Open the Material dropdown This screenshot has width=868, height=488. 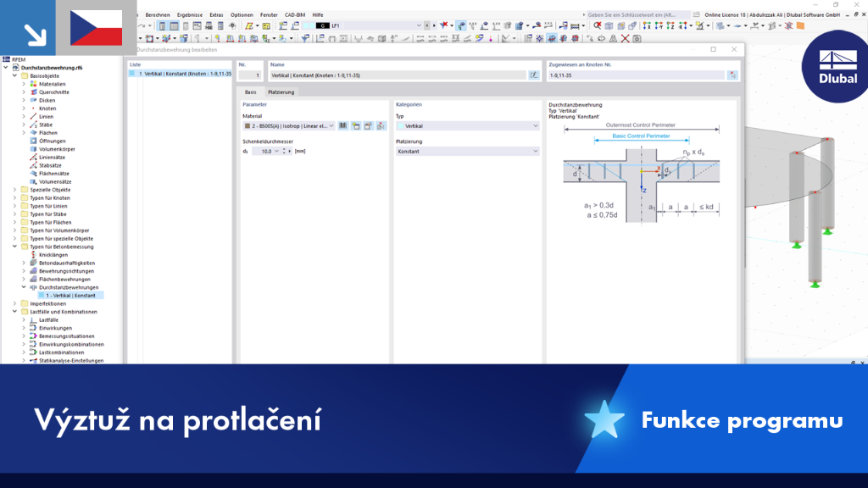coord(288,126)
